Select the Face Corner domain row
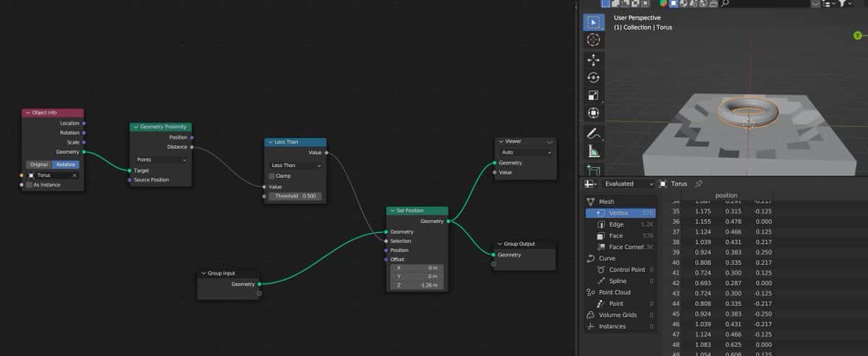The image size is (868, 356). 620,247
